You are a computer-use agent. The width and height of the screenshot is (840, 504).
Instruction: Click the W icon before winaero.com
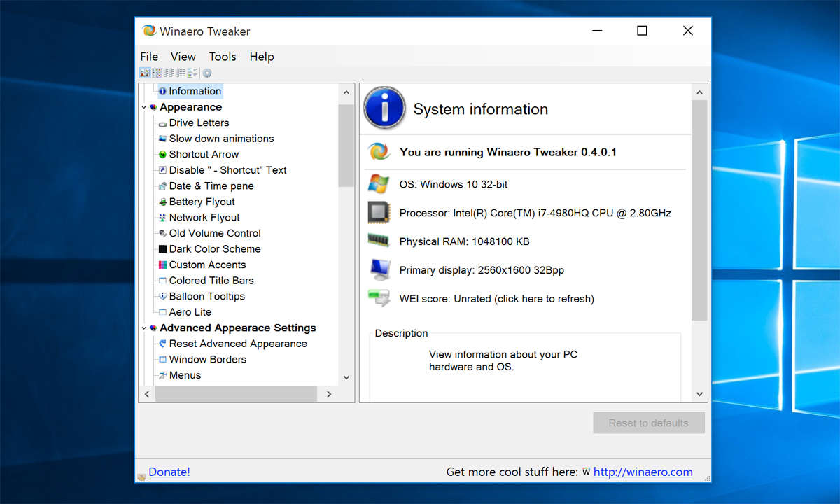(x=587, y=472)
